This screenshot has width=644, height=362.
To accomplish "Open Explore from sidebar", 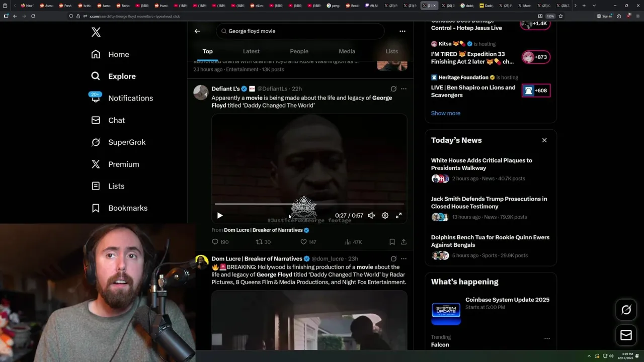I will [x=114, y=76].
